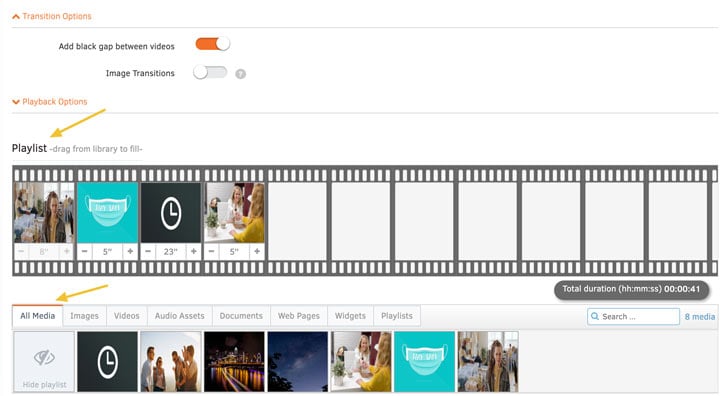Image resolution: width=725 pixels, height=396 pixels.
Task: Select the clock widget in the playlist
Action: point(171,212)
